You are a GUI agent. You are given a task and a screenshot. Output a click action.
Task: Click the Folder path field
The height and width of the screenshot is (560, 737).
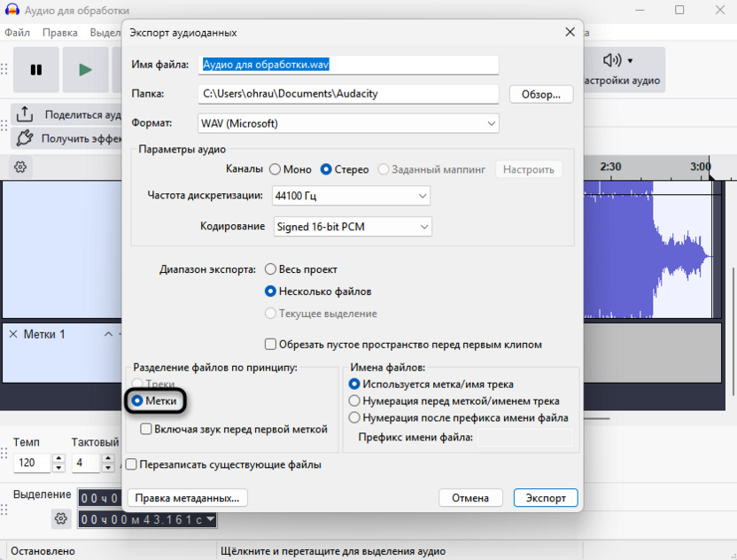point(348,94)
